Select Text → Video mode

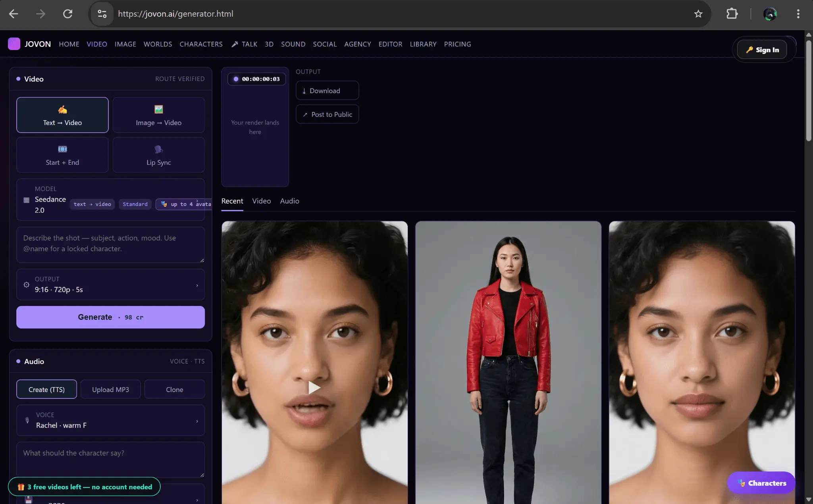pos(62,115)
